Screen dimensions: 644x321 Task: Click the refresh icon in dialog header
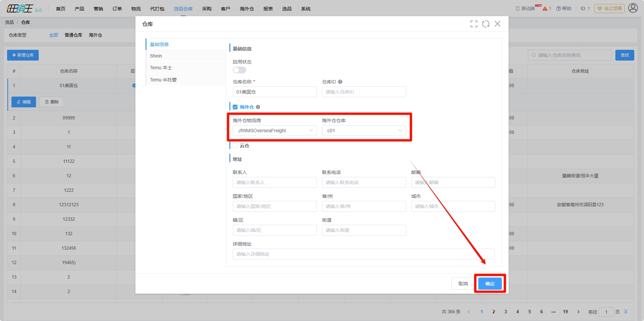point(486,24)
